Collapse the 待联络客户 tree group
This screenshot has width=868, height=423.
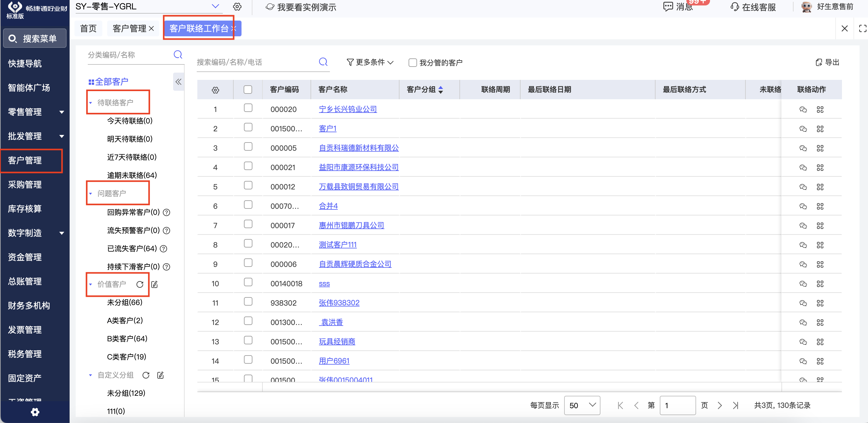(90, 103)
